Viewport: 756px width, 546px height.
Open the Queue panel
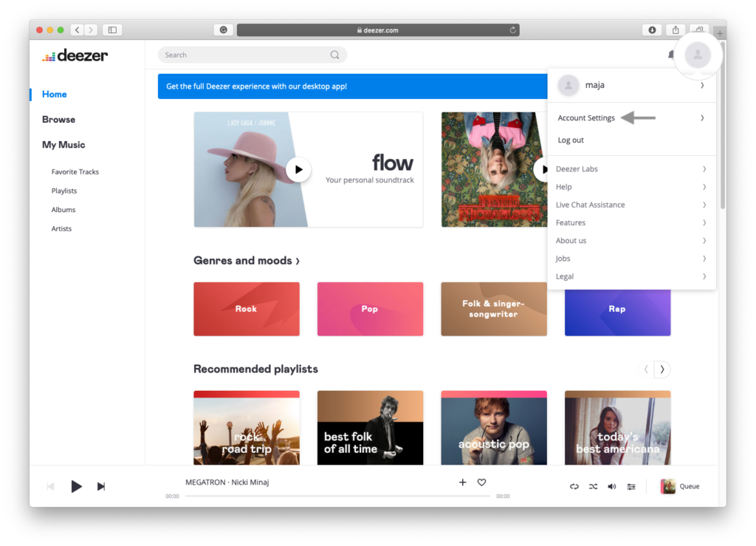pyautogui.click(x=681, y=486)
